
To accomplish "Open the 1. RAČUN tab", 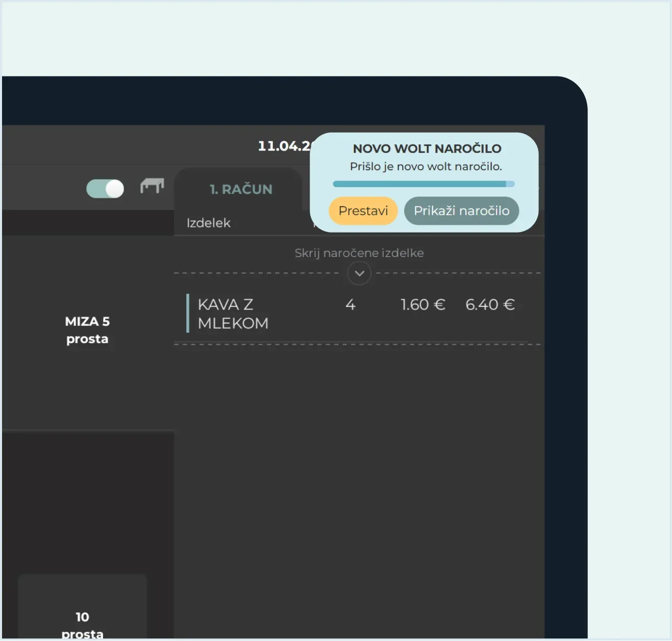I will coord(240,189).
